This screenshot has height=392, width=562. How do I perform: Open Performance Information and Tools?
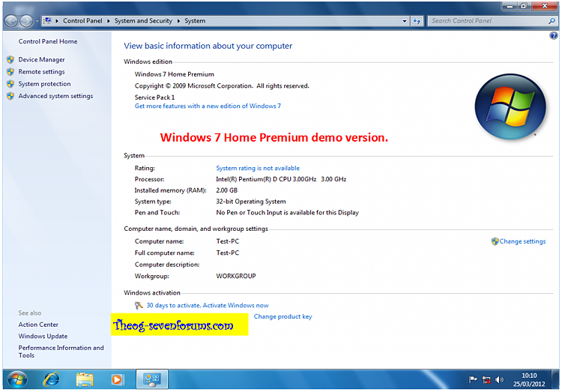(61, 352)
